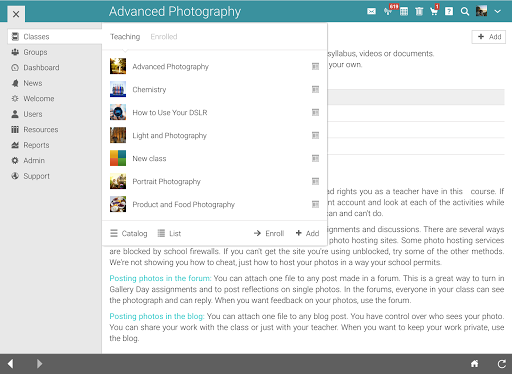Click list icon beside New class
Viewport: 512px width, 374px height.
pos(315,158)
